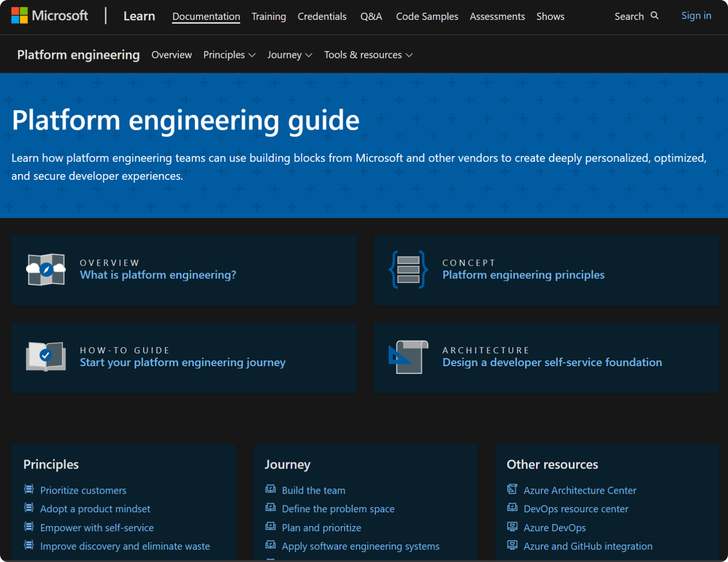
Task: Expand the Tools & resources dropdown
Action: 368,55
